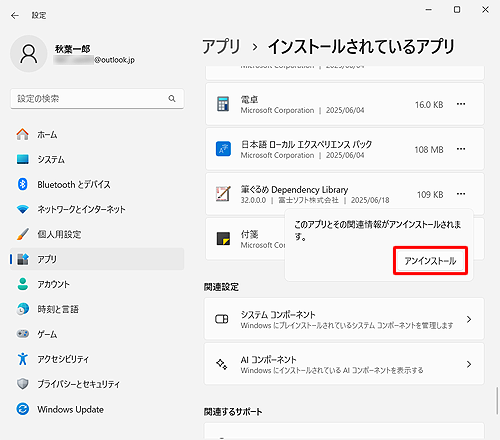The image size is (500, 440).
Task: Open more options for 筆ぐるめ Dependency Library
Action: click(x=461, y=194)
